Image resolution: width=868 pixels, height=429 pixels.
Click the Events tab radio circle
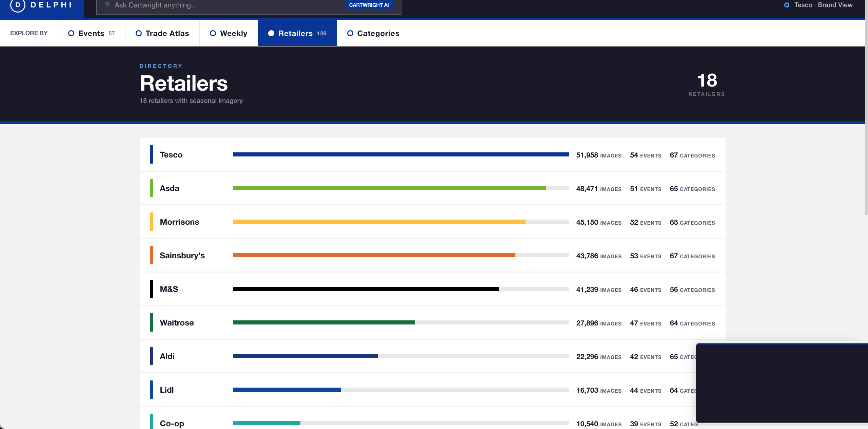tap(71, 33)
